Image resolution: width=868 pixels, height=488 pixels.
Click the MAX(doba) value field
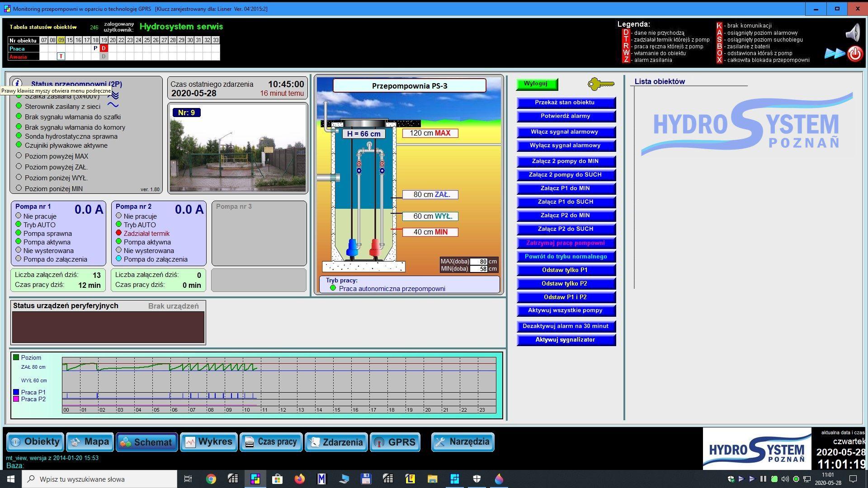pyautogui.click(x=478, y=262)
